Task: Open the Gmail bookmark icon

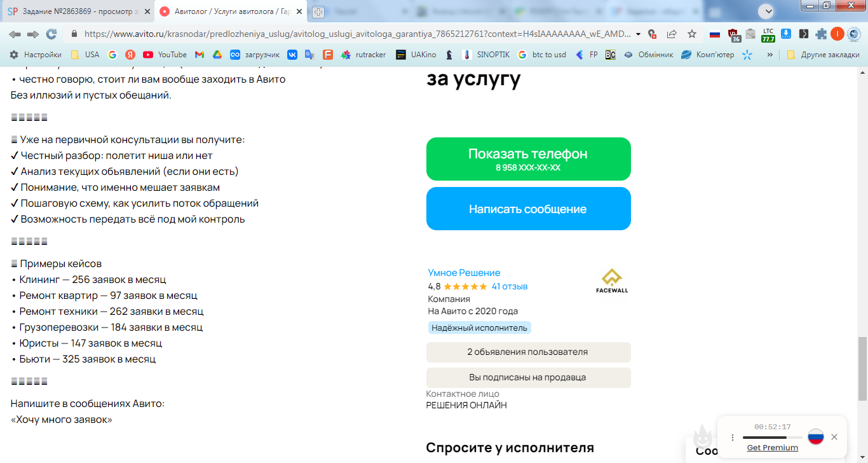Action: (x=200, y=55)
